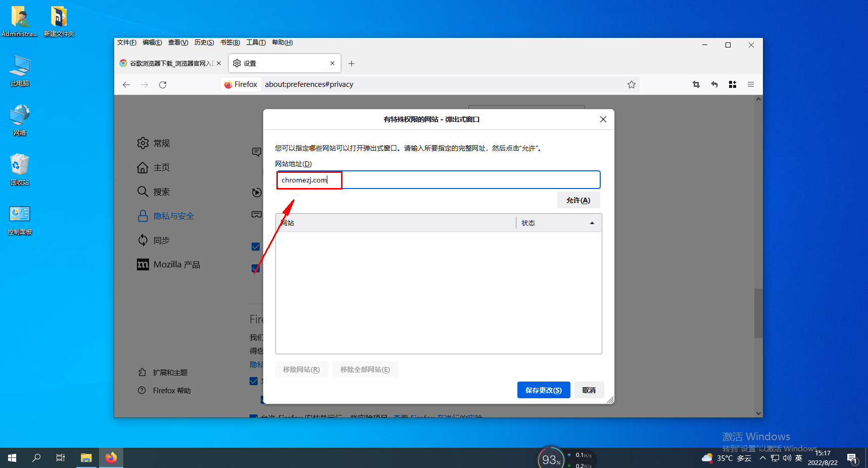Image resolution: width=868 pixels, height=468 pixels.
Task: Sort by the 网站 column header
Action: (396, 223)
